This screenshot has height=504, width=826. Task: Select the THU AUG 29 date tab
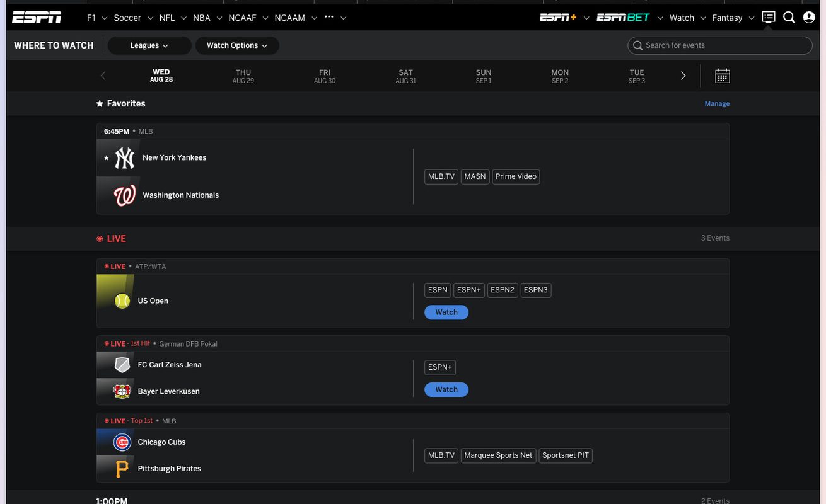243,76
